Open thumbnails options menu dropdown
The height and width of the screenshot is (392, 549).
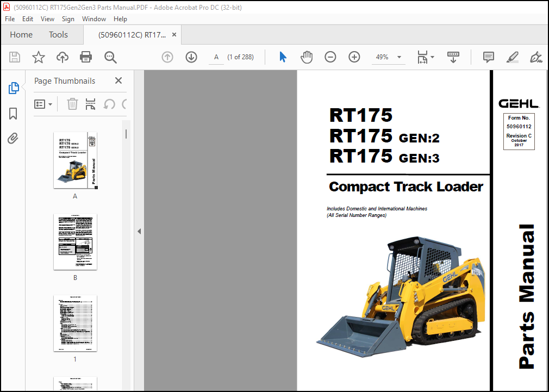[43, 104]
